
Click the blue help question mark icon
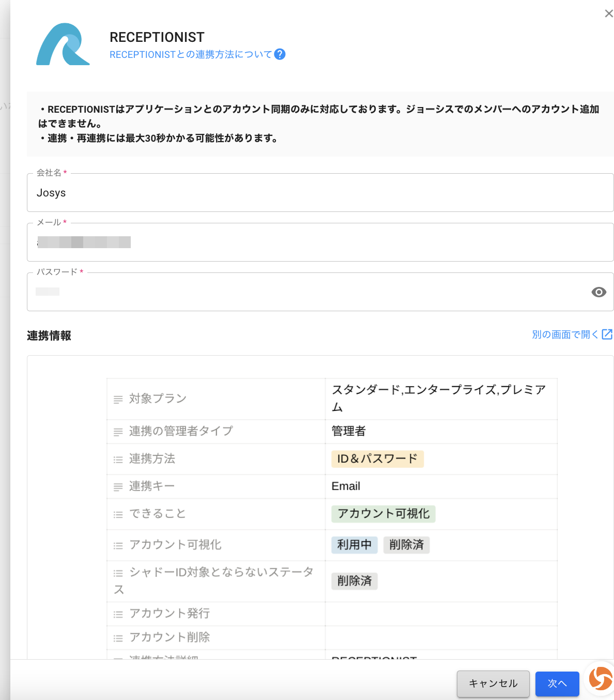pyautogui.click(x=280, y=54)
